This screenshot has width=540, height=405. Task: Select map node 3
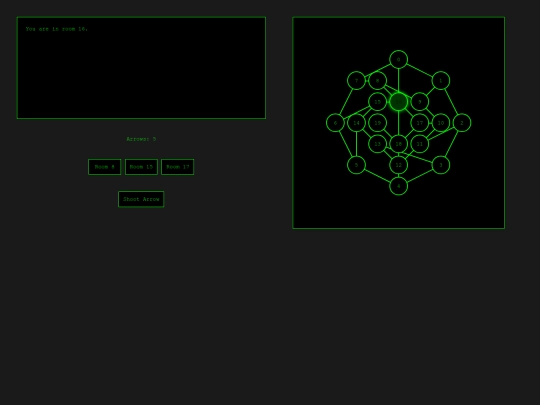click(441, 165)
